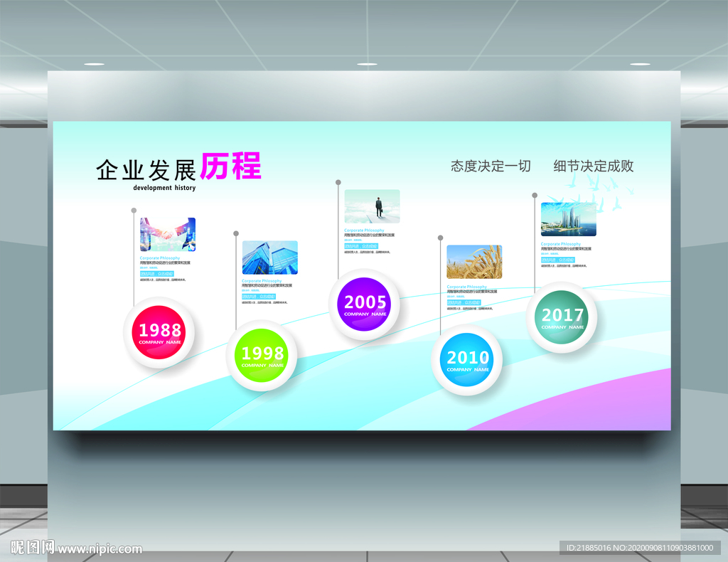728x562 pixels.
Task: Click the slogan 细节决定成败
Action: 594,166
